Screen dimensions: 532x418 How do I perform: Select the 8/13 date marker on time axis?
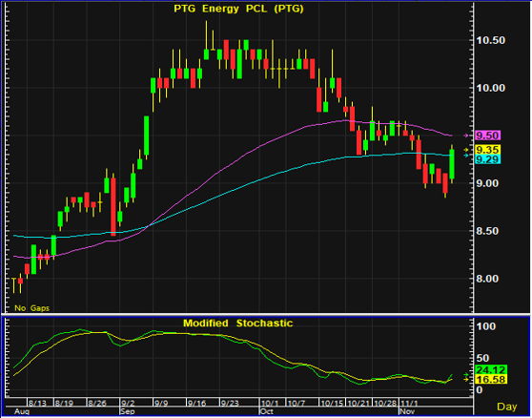tap(37, 404)
